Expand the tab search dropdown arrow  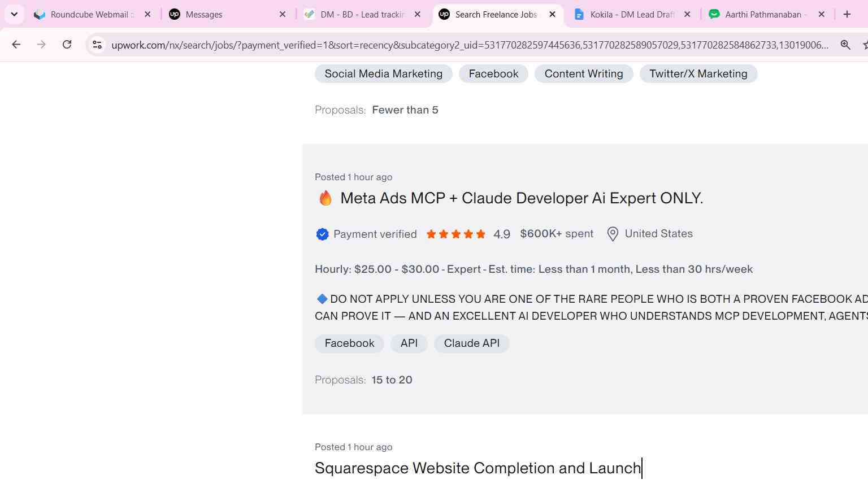pos(14,14)
